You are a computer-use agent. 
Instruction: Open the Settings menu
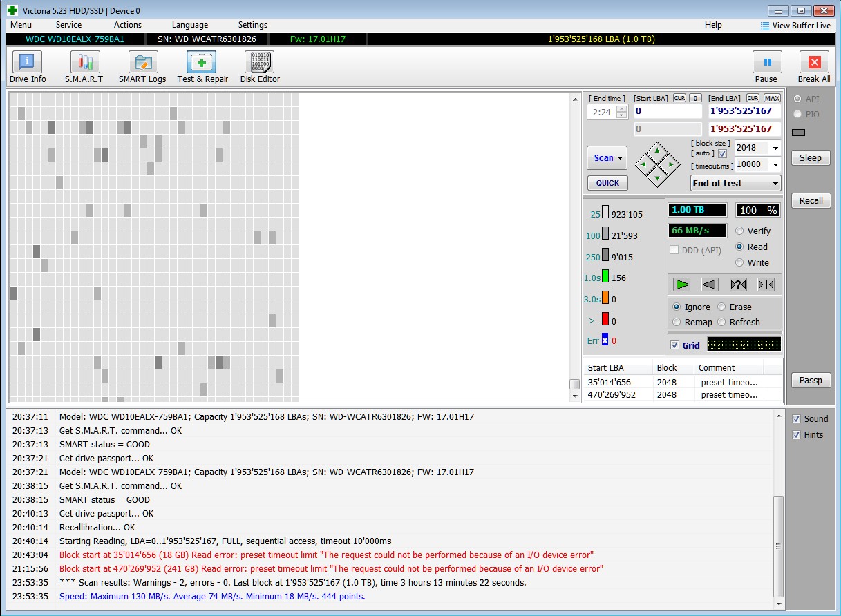point(253,25)
